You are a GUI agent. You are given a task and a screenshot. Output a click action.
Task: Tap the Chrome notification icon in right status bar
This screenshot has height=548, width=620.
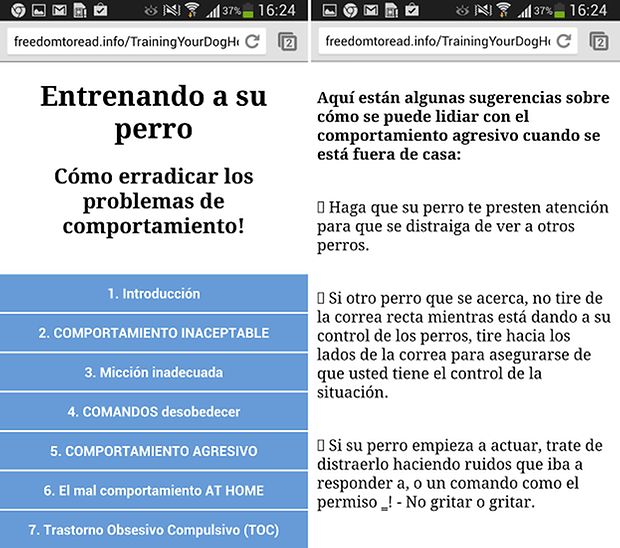click(x=350, y=10)
